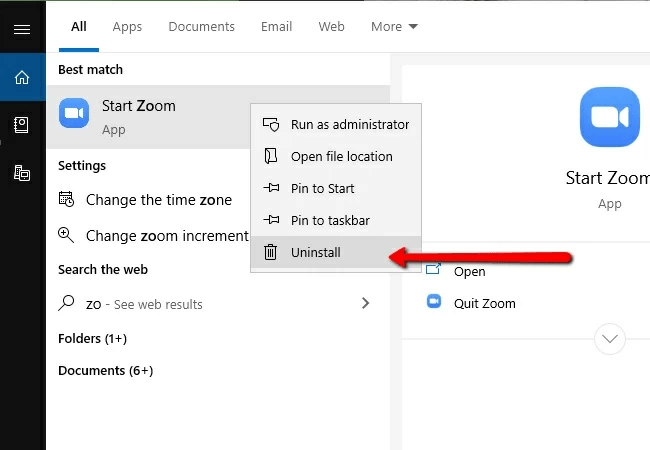Switch to the Email tab

coord(276,27)
